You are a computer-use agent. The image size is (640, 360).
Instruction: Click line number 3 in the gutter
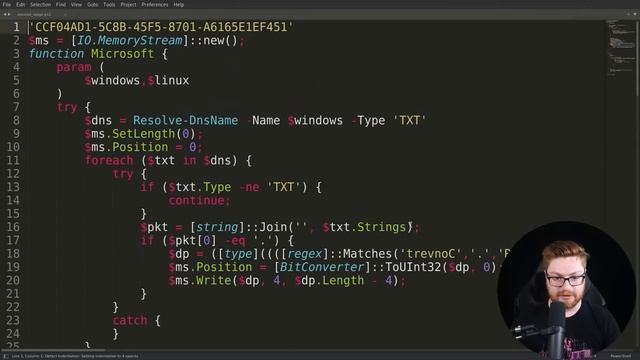tap(16, 54)
